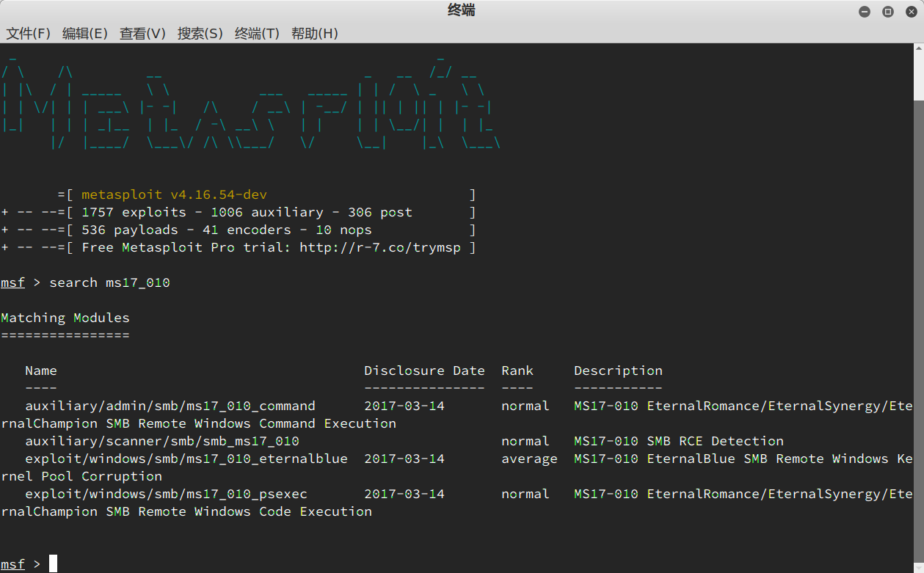
Task: Click the '1006 auxiliary' count text
Action: pos(266,212)
